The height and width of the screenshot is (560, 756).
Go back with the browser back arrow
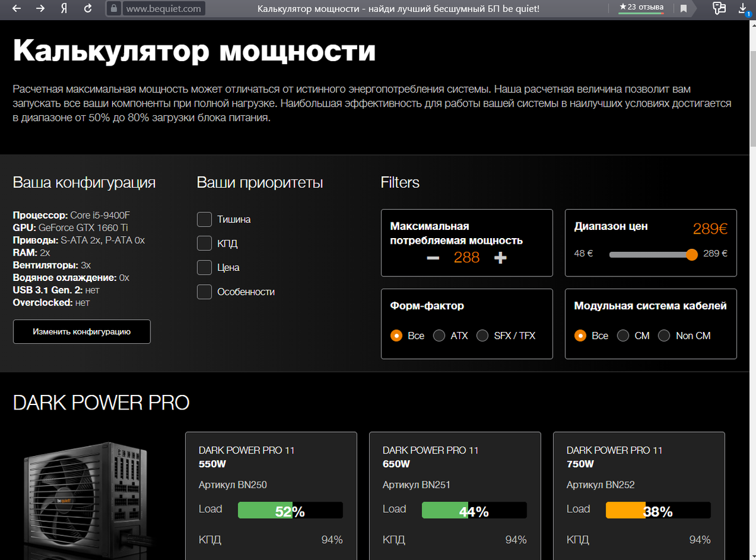coord(16,8)
